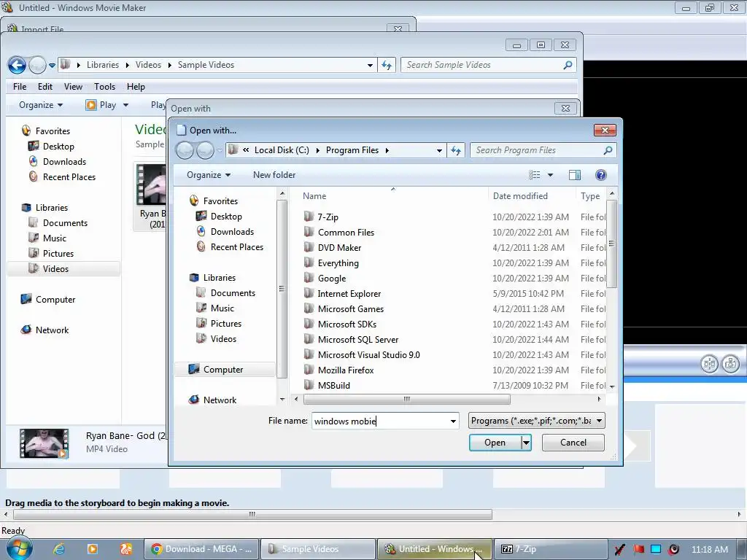The width and height of the screenshot is (747, 560).
Task: Select Computer in dialog navigation pane
Action: point(223,370)
